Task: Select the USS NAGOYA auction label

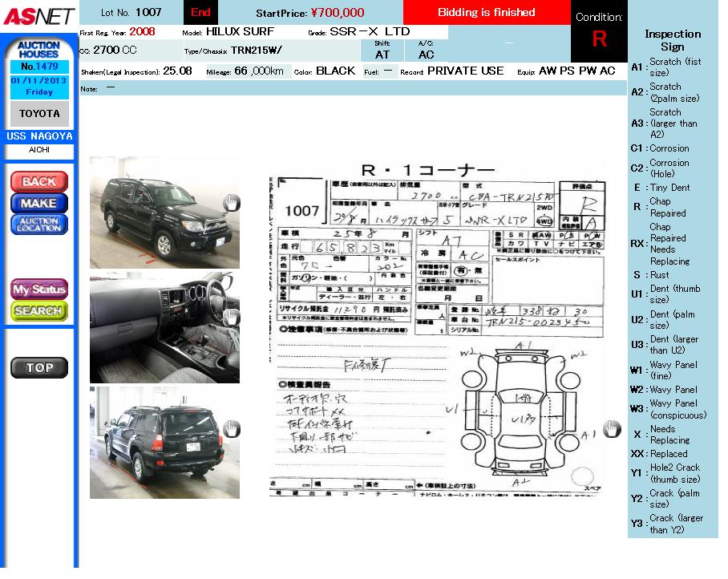Action: [39, 136]
